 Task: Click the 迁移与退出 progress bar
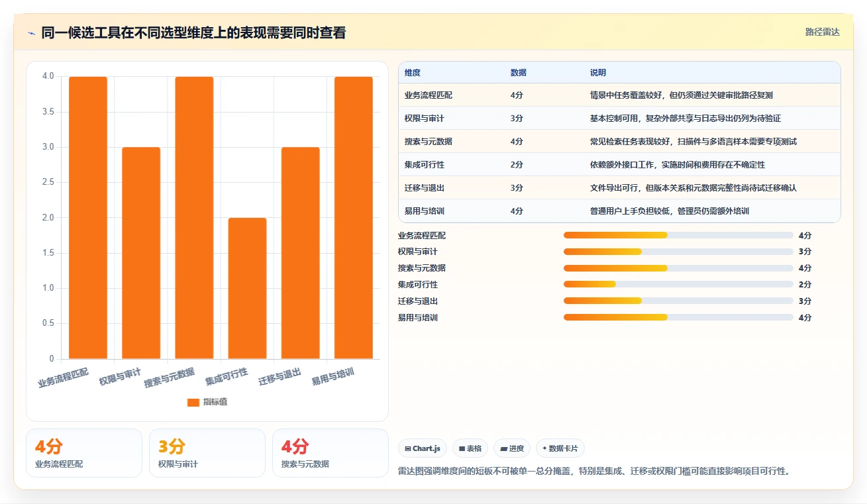coord(678,301)
